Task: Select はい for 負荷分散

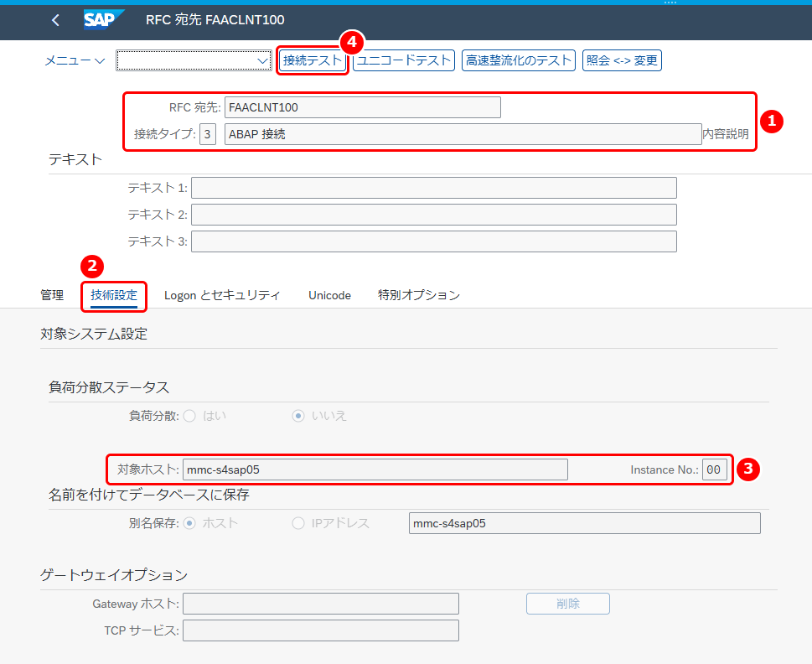Action: coord(189,416)
